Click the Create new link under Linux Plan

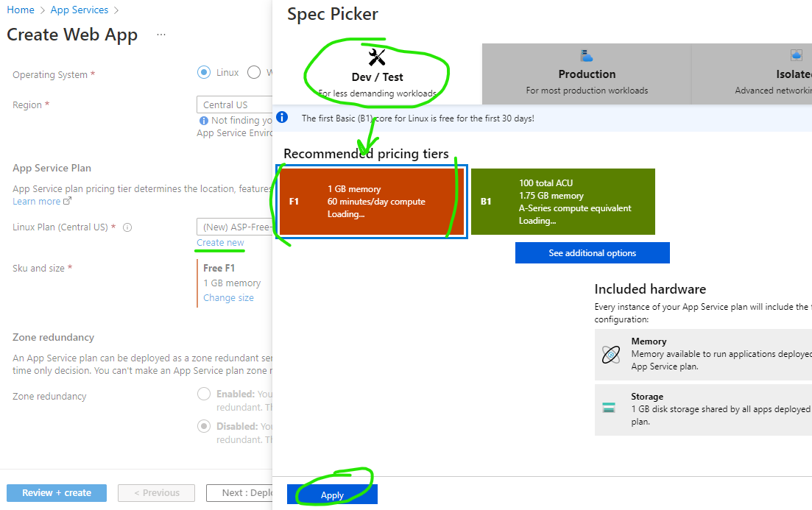click(219, 242)
